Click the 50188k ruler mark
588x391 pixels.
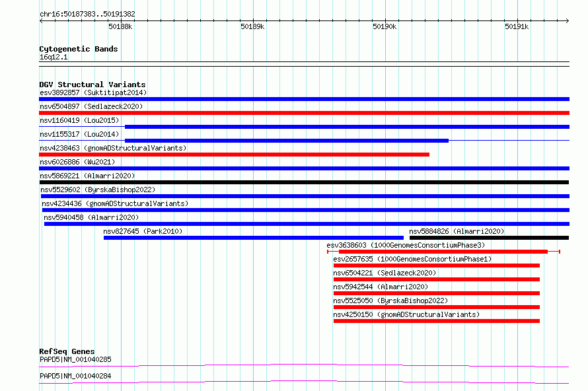click(120, 26)
